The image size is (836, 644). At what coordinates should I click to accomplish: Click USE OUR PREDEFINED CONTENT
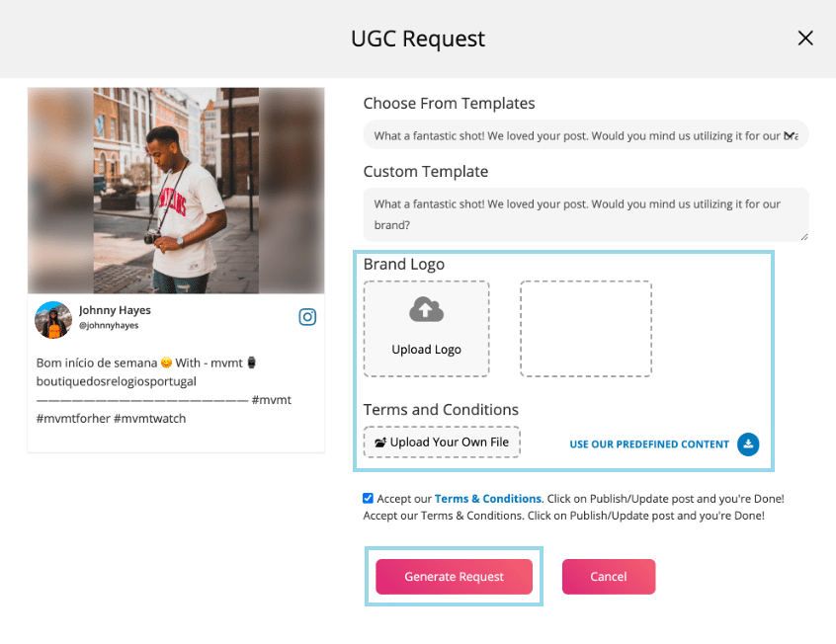point(649,443)
